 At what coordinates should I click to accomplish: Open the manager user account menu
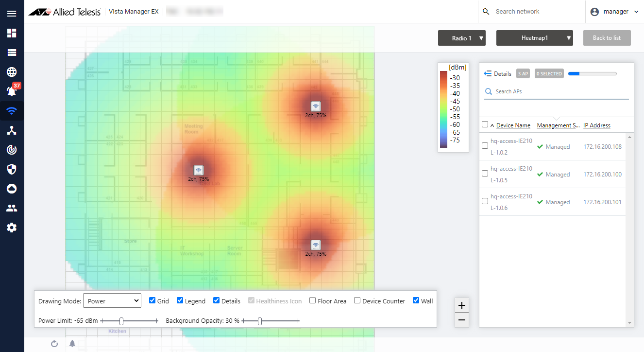[x=615, y=12]
